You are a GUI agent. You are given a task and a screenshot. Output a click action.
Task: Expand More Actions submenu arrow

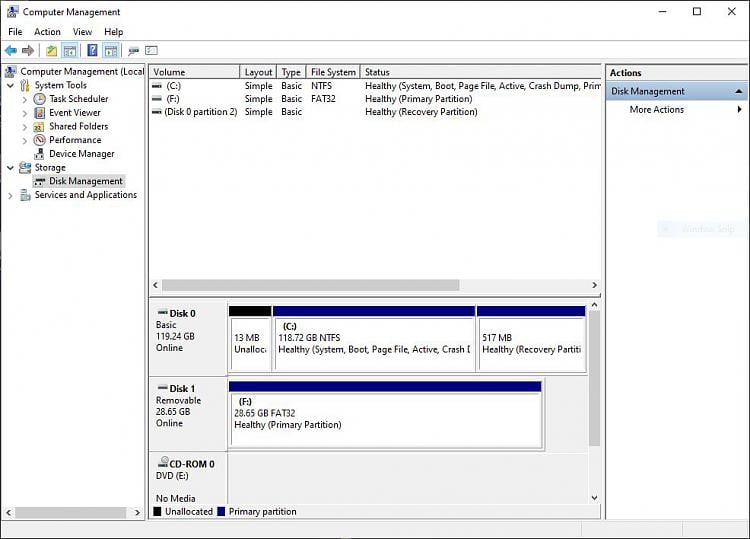point(739,110)
